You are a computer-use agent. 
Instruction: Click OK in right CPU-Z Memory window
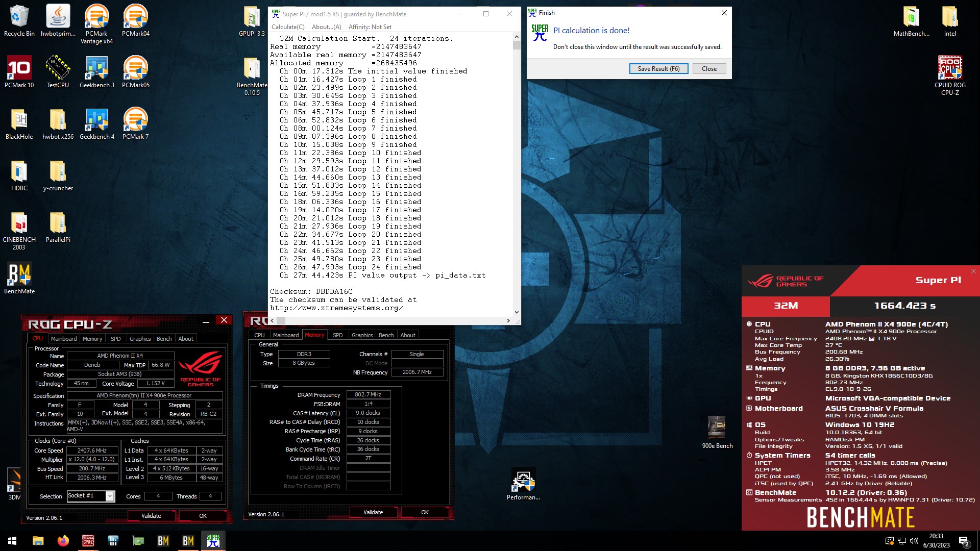click(425, 512)
